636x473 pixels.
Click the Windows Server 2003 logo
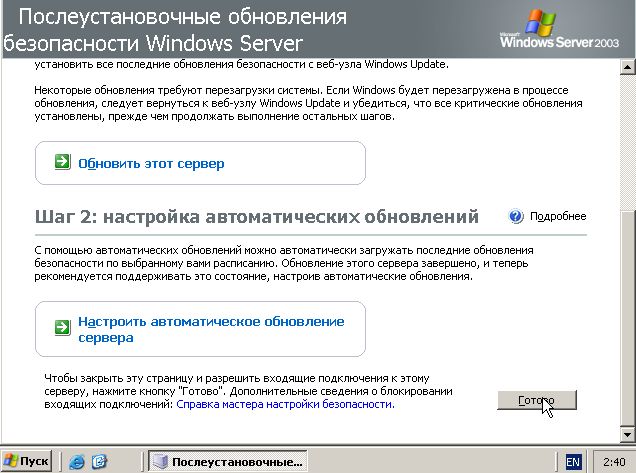[x=559, y=29]
